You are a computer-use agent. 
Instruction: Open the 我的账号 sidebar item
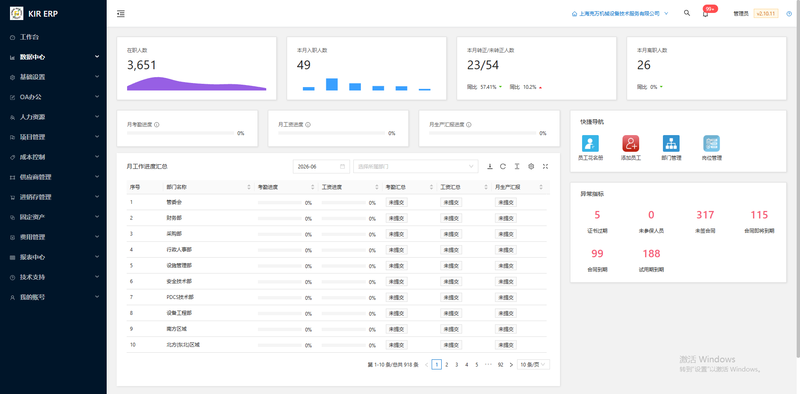[x=54, y=297]
